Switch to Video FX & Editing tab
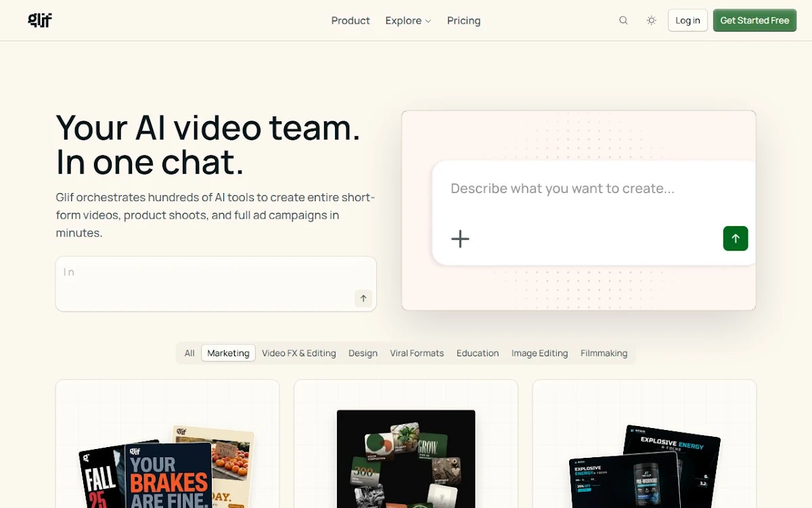This screenshot has height=508, width=812. tap(299, 353)
